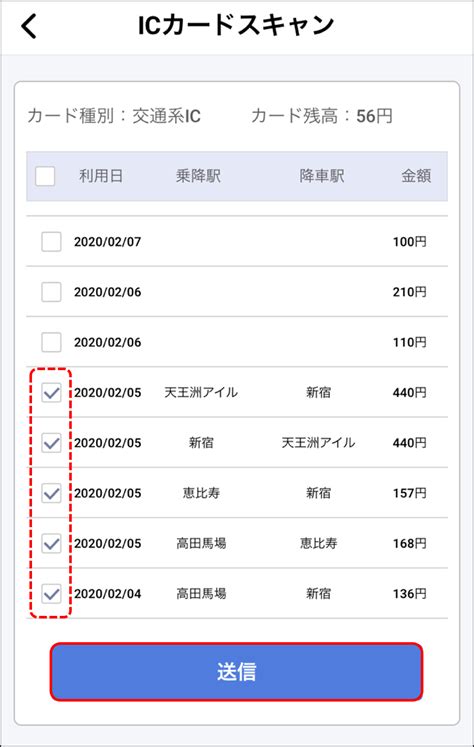Go back using the header back arrow
474x747 pixels.
tap(29, 26)
